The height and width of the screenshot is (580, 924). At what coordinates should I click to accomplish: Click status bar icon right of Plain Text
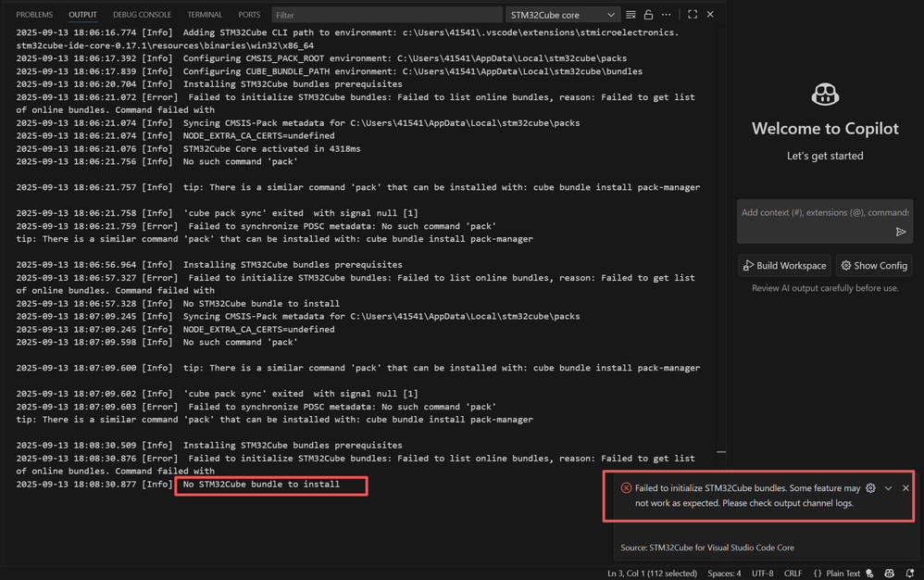(869, 574)
